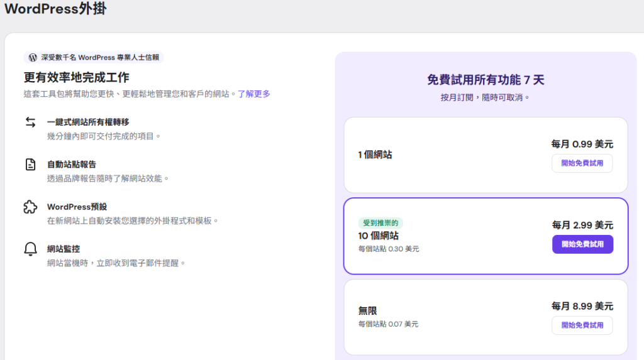Screen dimensions: 644x360
Task: Click the 每月 8.99 美元 price
Action: pos(582,306)
